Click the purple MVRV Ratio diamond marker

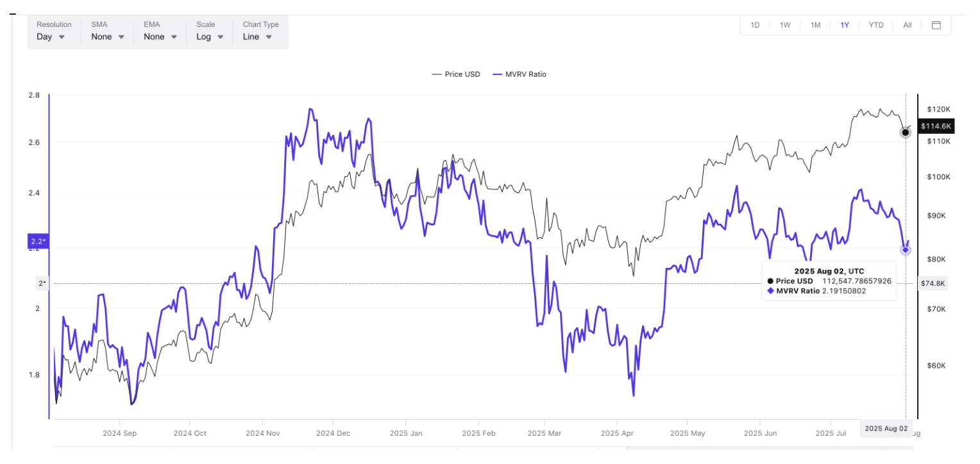905,249
